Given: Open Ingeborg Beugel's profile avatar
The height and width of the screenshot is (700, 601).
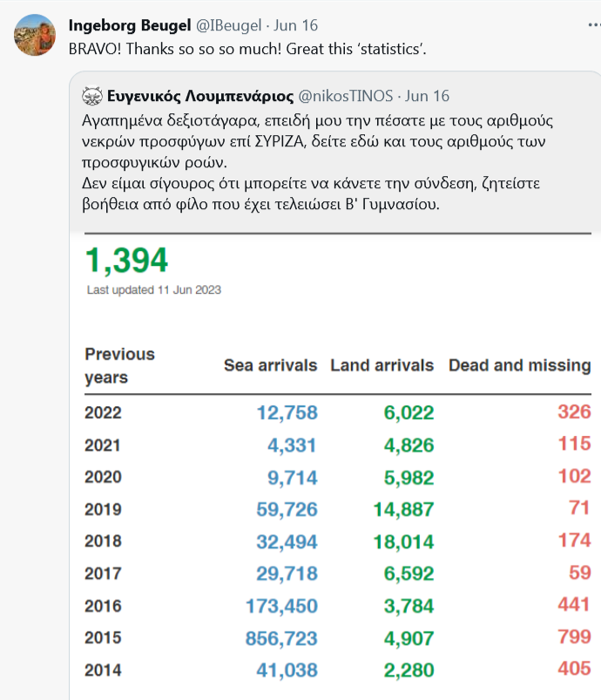Looking at the screenshot, I should [x=35, y=35].
